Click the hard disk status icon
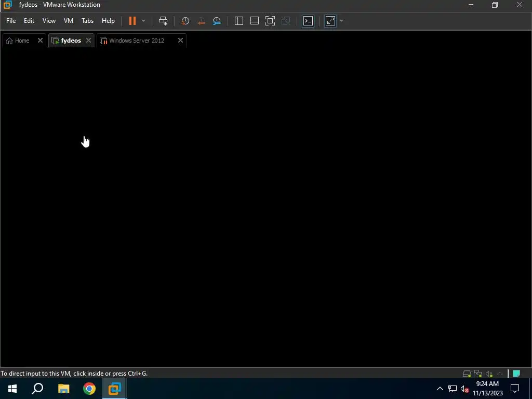This screenshot has width=532, height=399. point(467,374)
